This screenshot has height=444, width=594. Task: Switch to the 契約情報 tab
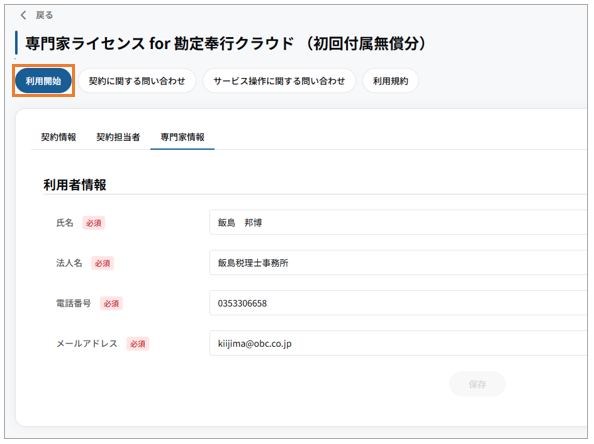pyautogui.click(x=59, y=137)
